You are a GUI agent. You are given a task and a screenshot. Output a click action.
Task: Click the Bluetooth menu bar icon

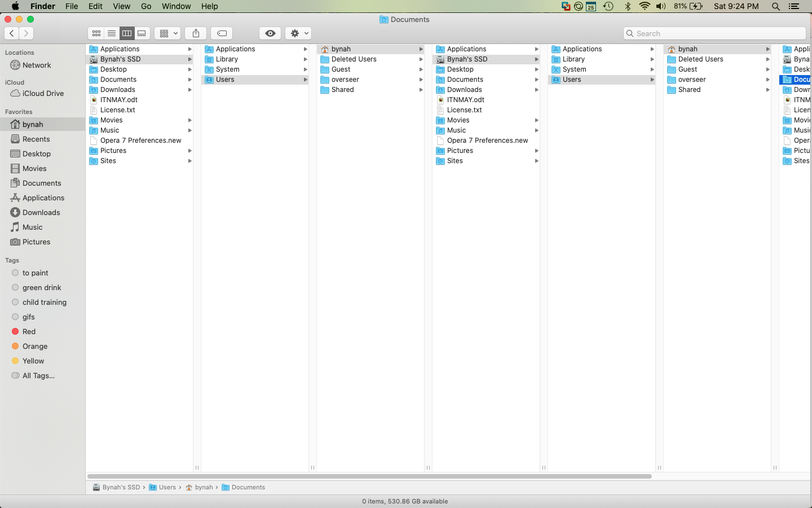coord(628,6)
